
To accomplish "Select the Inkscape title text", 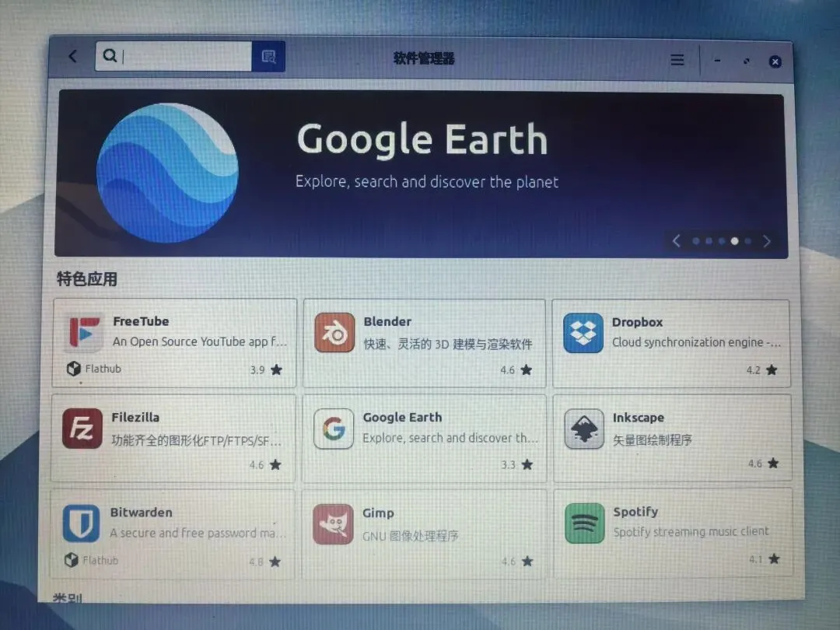I will [639, 418].
